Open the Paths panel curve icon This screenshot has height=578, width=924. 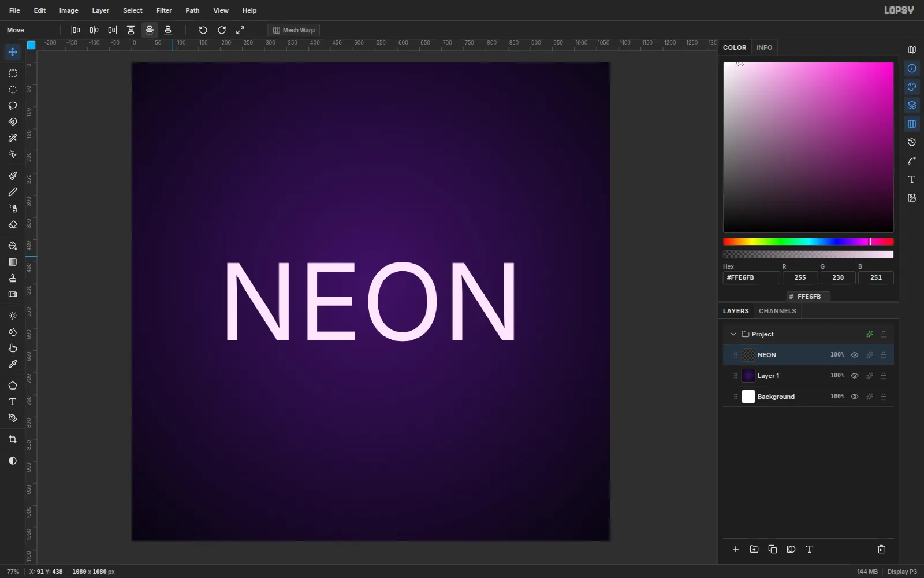(x=912, y=161)
